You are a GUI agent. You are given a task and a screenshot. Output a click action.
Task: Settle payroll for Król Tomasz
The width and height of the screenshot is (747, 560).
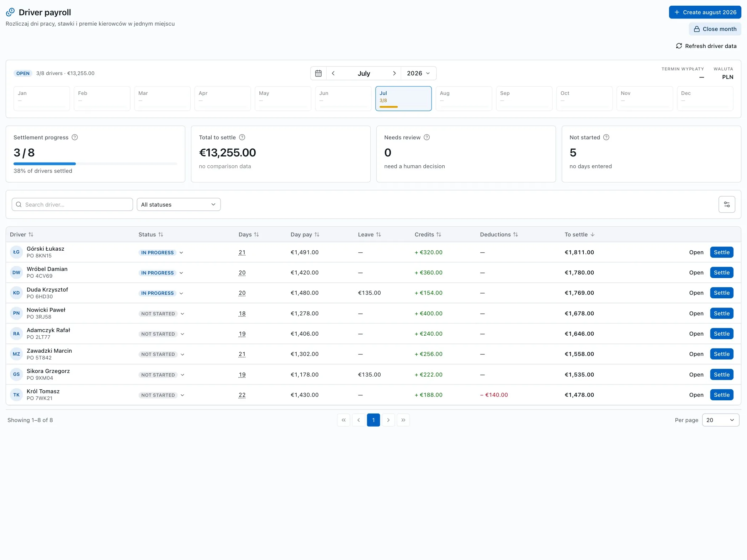[722, 395]
